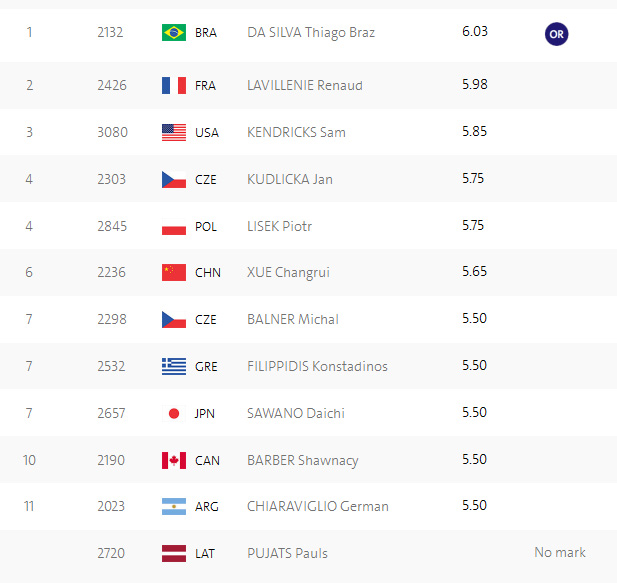Click the Brazil flag icon
617x583 pixels.
point(174,32)
